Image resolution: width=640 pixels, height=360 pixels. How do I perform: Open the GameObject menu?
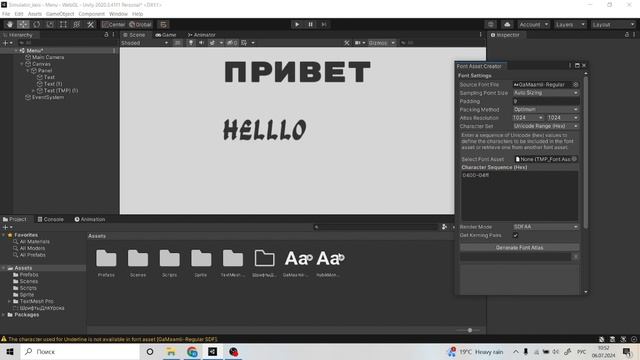60,14
